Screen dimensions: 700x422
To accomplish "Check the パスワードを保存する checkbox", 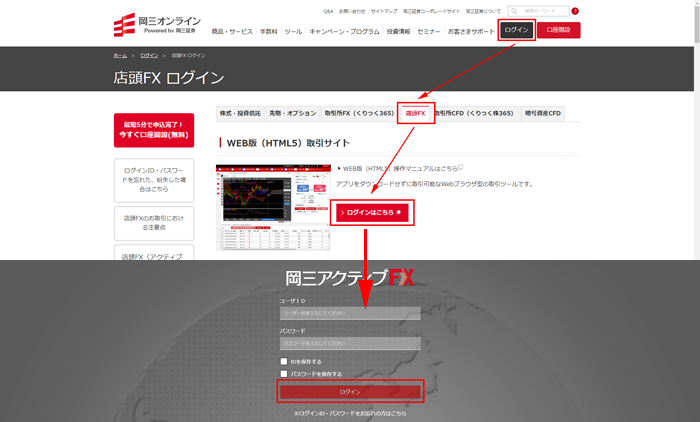I will coord(284,374).
